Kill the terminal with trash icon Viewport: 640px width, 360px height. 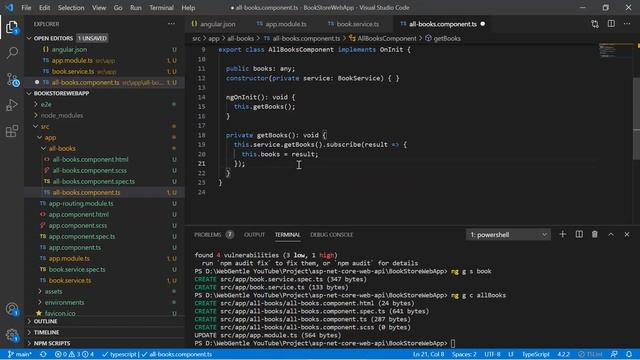point(595,234)
